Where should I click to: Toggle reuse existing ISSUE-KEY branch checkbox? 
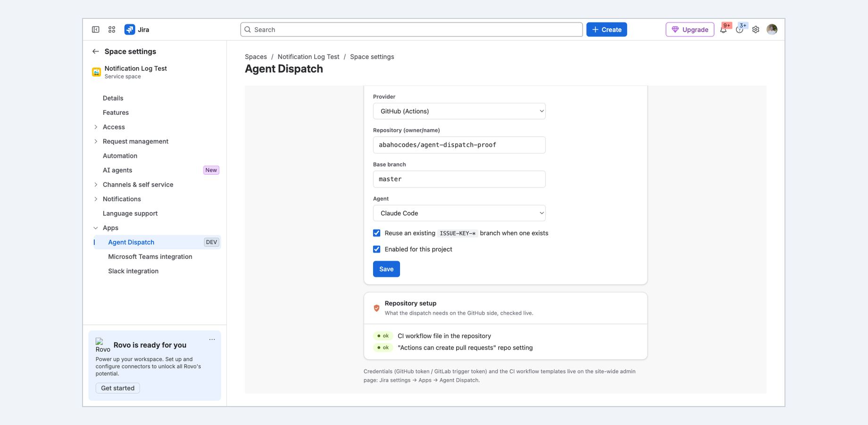pos(376,233)
